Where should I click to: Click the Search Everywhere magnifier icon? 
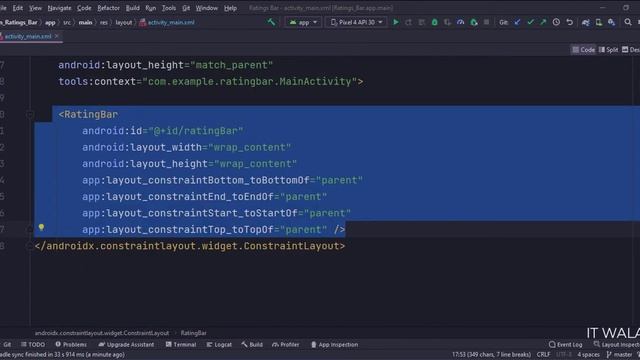(x=628, y=22)
